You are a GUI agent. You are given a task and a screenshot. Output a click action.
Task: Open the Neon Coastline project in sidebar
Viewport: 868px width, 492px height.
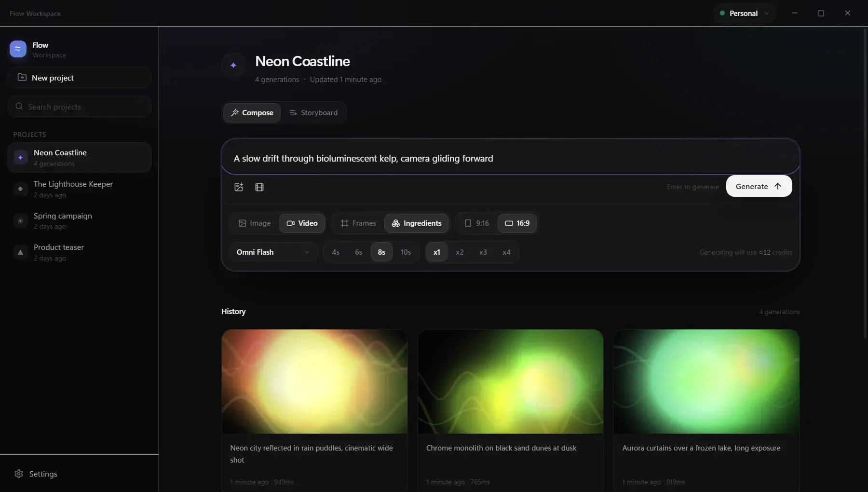[x=80, y=157]
